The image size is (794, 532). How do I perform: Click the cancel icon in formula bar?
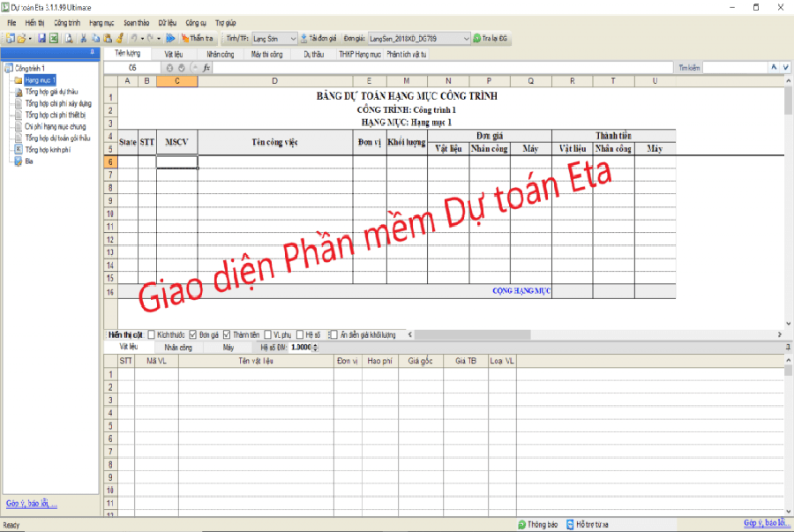click(x=169, y=68)
